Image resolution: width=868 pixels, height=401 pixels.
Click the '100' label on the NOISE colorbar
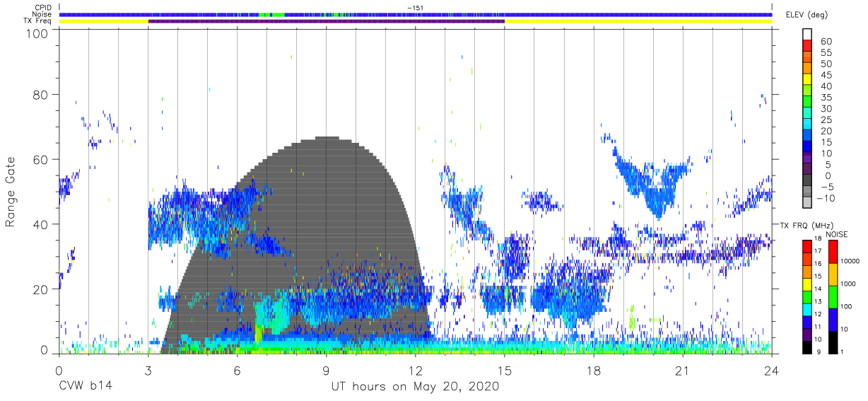point(845,307)
